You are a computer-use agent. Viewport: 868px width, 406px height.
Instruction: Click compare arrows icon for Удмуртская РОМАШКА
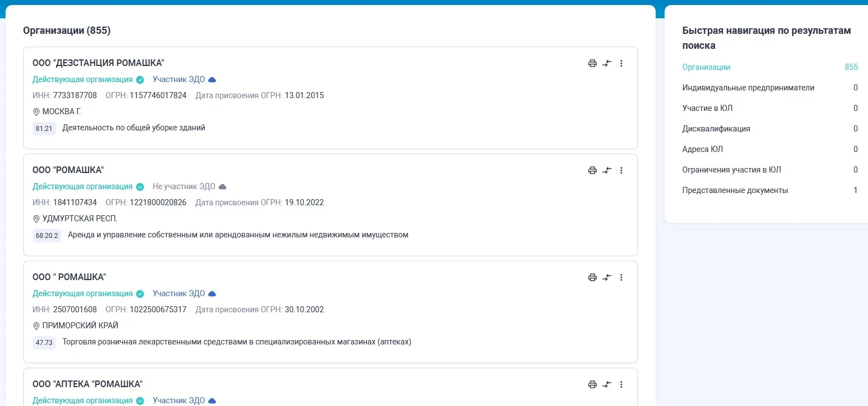(607, 170)
